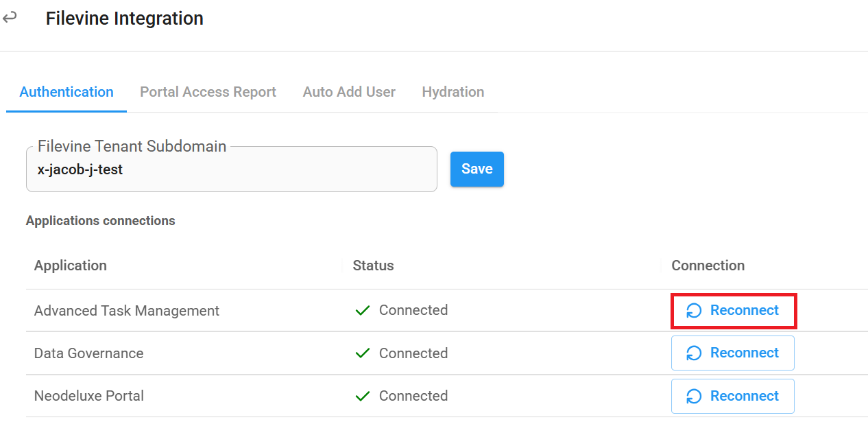Select the Hydration tab
Image resolution: width=868 pixels, height=435 pixels.
(453, 92)
